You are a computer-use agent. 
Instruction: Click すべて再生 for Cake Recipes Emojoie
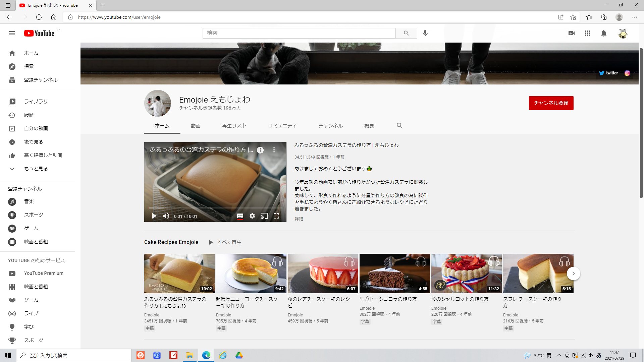pos(225,242)
